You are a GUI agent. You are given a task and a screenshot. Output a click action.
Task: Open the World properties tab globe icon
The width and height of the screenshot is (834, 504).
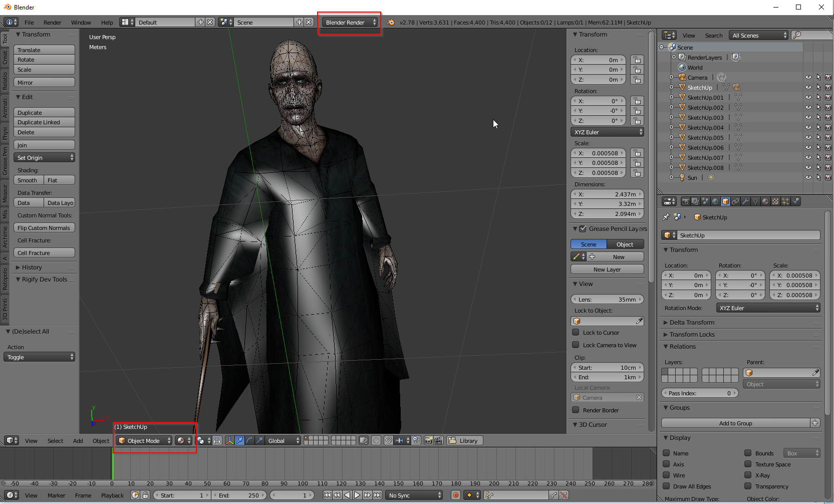point(715,201)
